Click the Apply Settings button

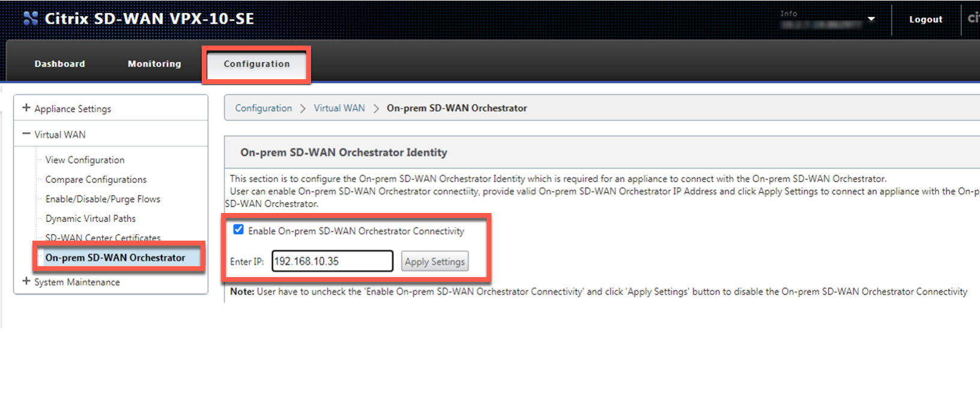435,262
